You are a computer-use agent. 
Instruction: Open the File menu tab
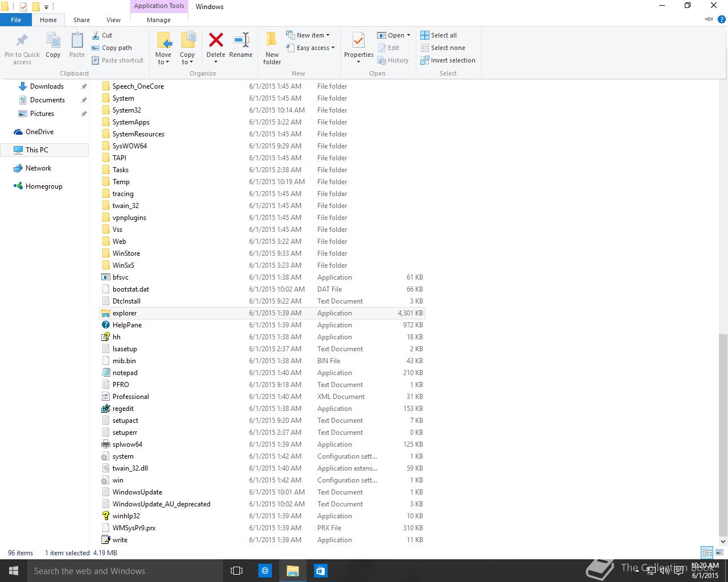click(16, 19)
